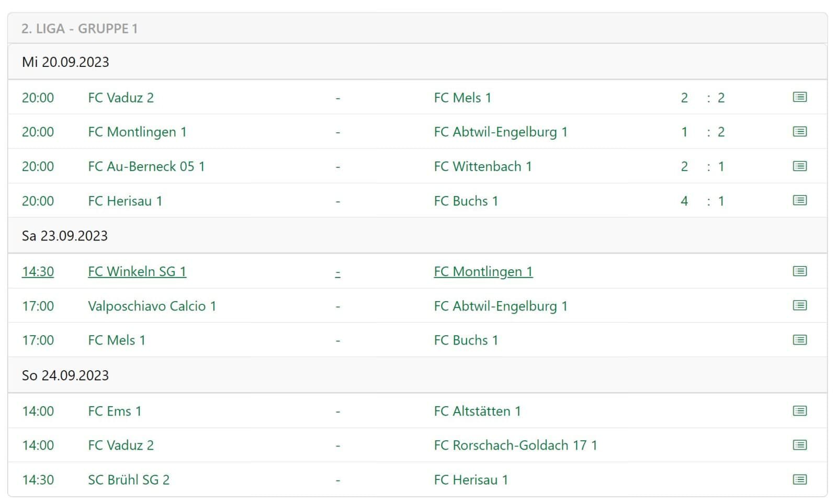The width and height of the screenshot is (837, 504).
Task: Click details icon for SC Brühl SG 2 match
Action: click(x=799, y=480)
